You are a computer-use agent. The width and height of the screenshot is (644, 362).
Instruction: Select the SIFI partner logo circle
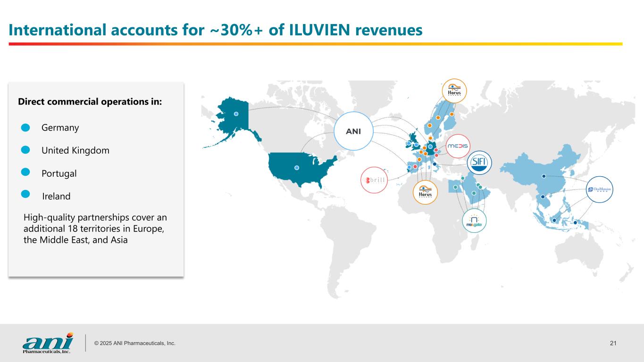coord(479,163)
